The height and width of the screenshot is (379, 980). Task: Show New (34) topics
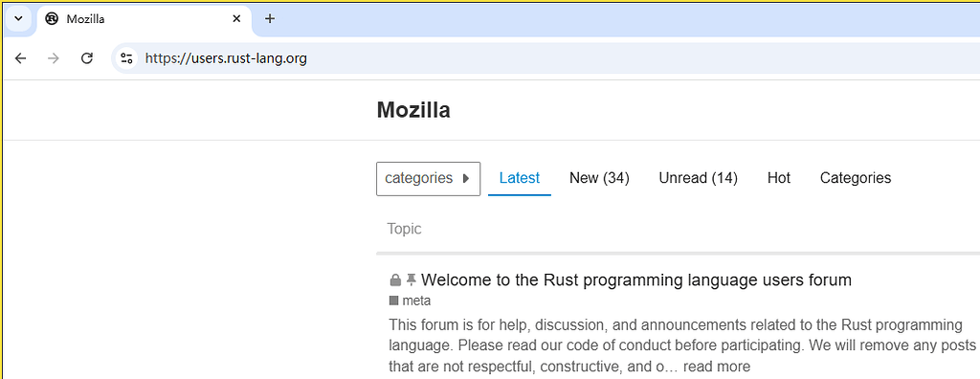coord(599,178)
